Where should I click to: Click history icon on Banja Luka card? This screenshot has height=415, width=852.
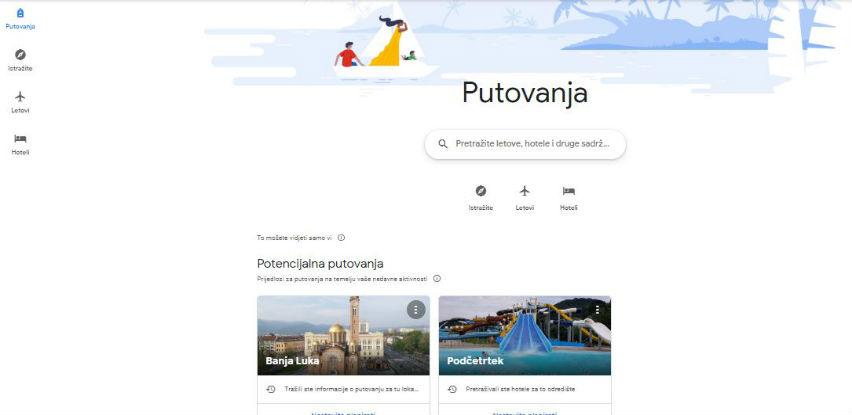click(271, 389)
